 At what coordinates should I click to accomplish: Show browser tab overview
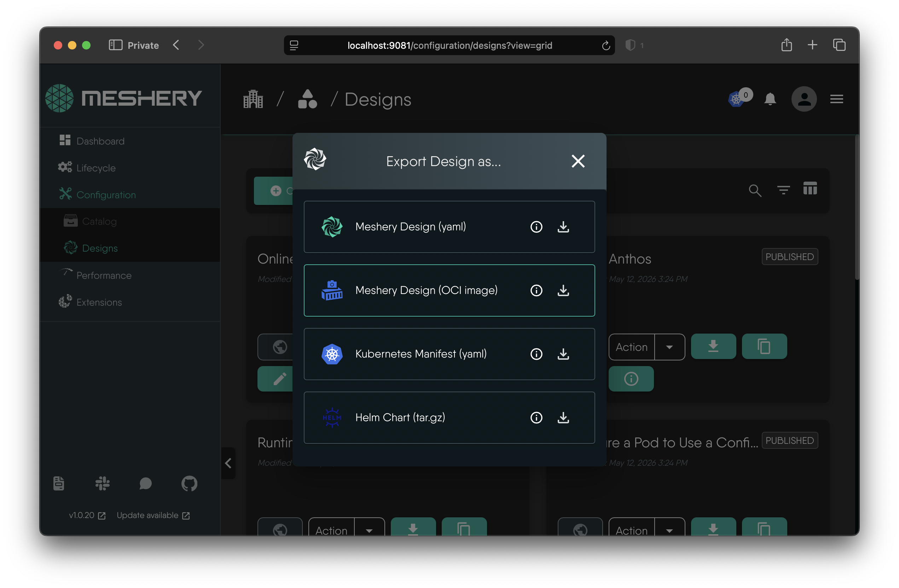839,45
